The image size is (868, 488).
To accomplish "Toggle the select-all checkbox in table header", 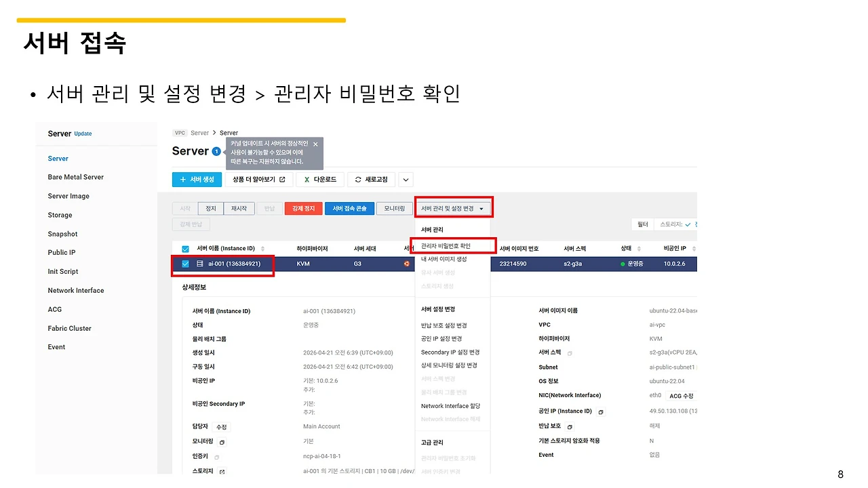I will coord(185,248).
